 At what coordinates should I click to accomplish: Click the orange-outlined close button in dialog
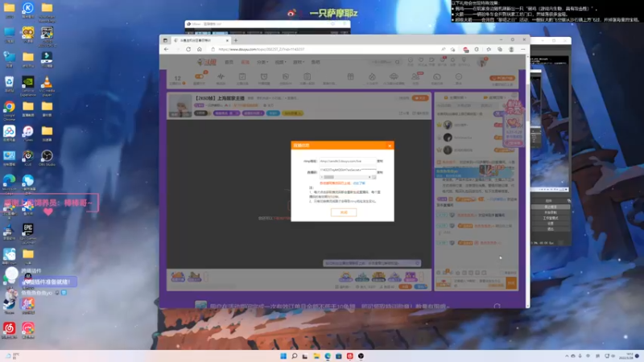coord(344,212)
